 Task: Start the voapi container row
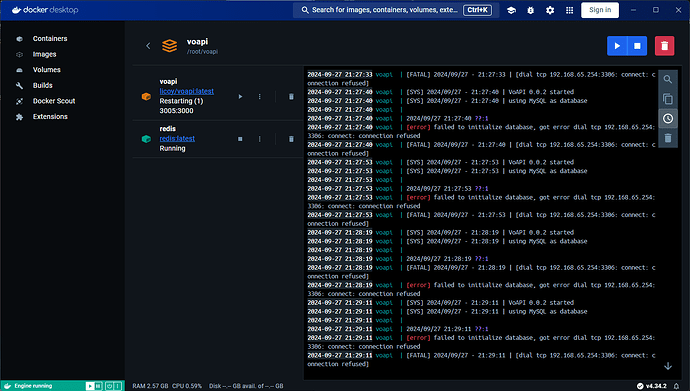(240, 96)
